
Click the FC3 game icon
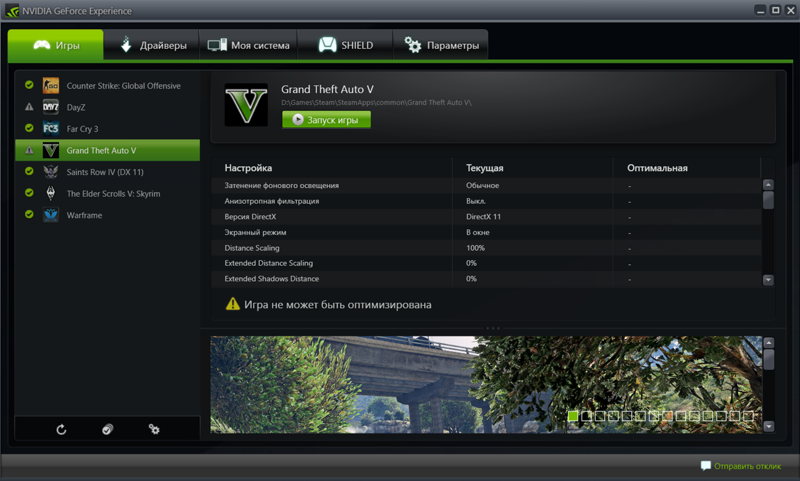(51, 128)
